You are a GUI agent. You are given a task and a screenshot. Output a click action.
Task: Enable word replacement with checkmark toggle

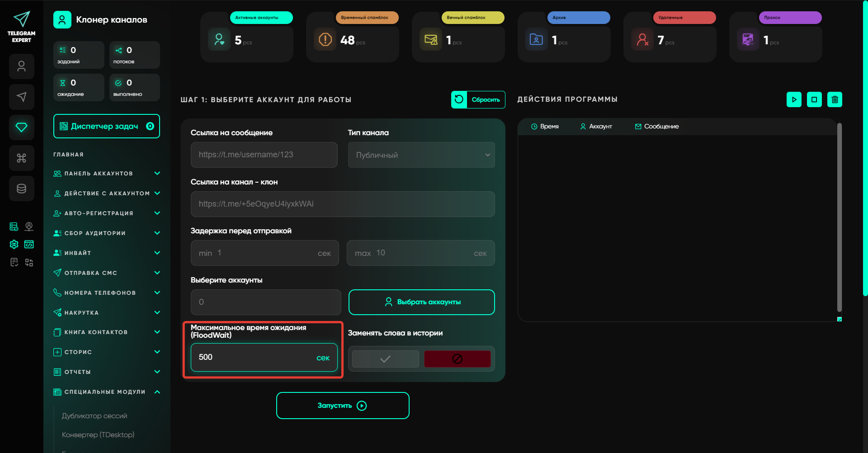coord(385,359)
